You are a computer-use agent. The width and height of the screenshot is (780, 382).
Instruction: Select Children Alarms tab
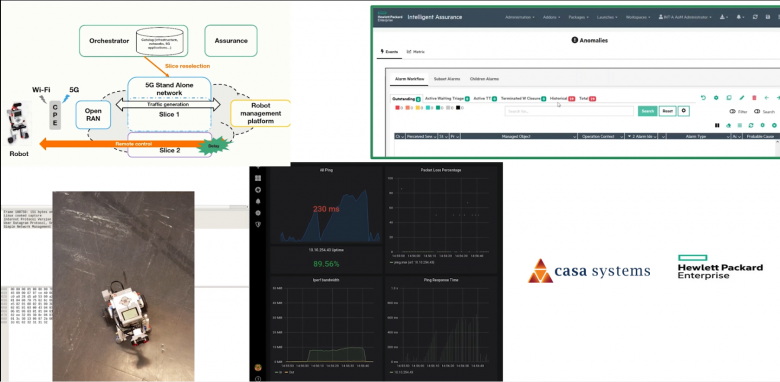[x=484, y=79]
